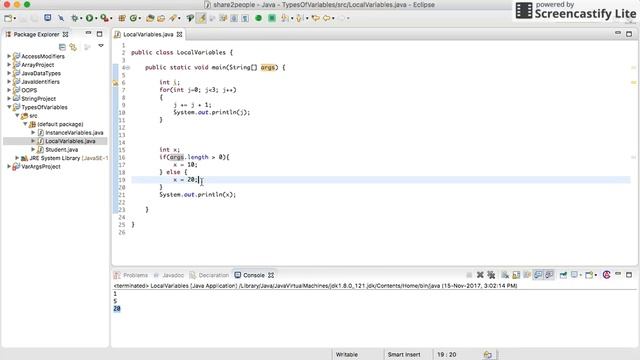Click the Pin Console icon
Image resolution: width=640 pixels, height=360 pixels.
[x=563, y=275]
